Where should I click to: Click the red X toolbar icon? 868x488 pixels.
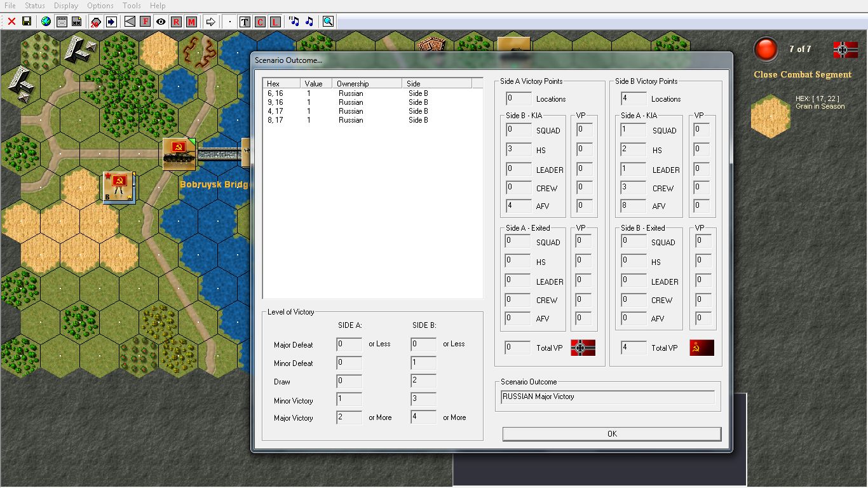11,22
